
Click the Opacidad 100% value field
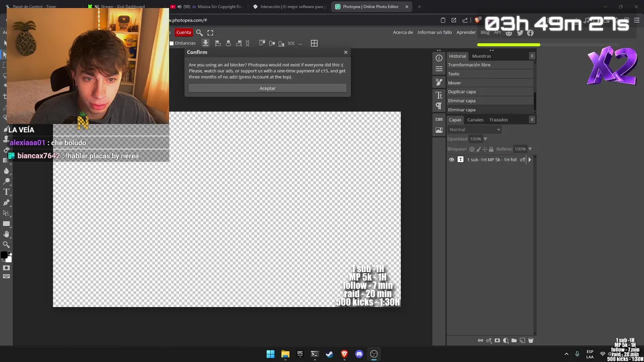475,139
